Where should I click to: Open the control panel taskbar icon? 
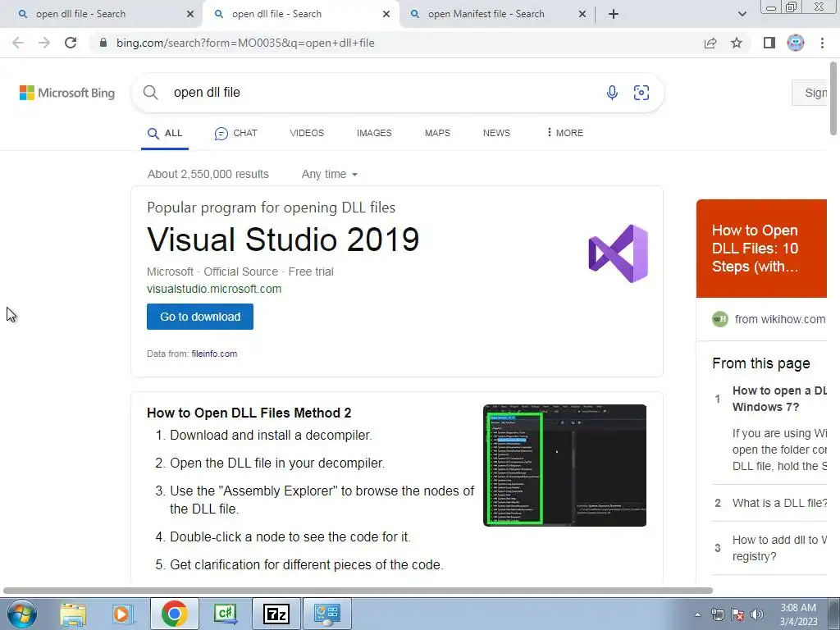tap(327, 614)
